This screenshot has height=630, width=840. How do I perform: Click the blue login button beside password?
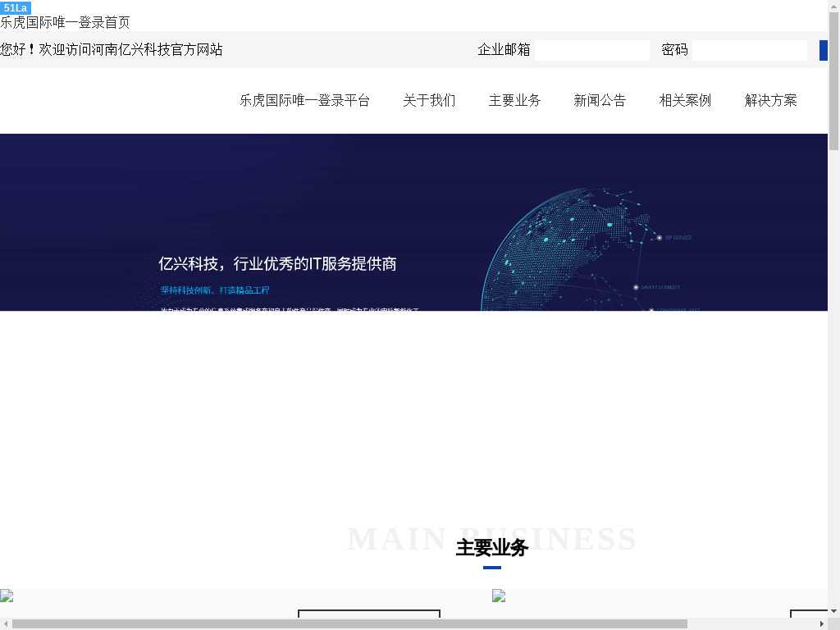(x=824, y=50)
